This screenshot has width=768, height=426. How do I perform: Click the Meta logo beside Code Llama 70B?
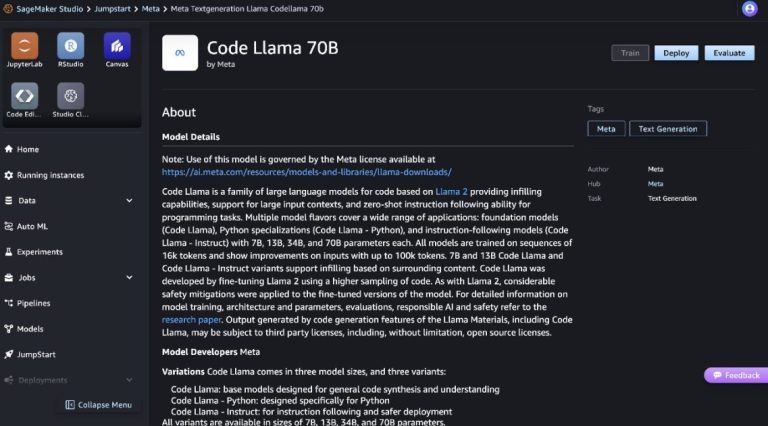click(180, 52)
